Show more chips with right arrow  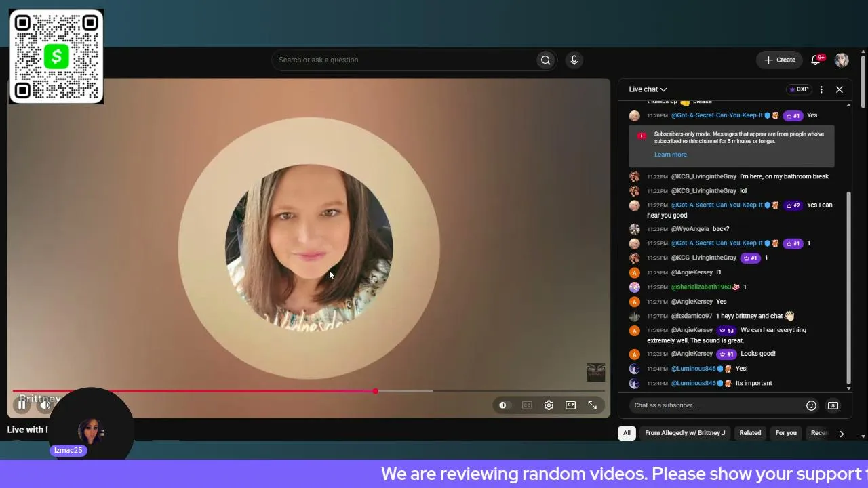[x=842, y=433]
